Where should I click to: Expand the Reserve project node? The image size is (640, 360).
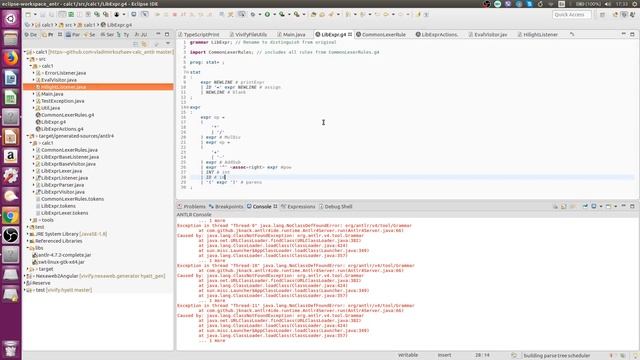(25, 283)
